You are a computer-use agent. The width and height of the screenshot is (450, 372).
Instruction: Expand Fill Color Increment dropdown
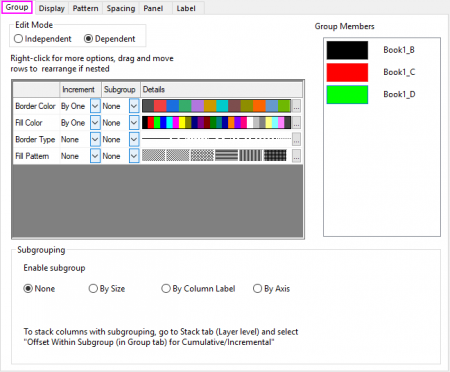click(x=95, y=123)
